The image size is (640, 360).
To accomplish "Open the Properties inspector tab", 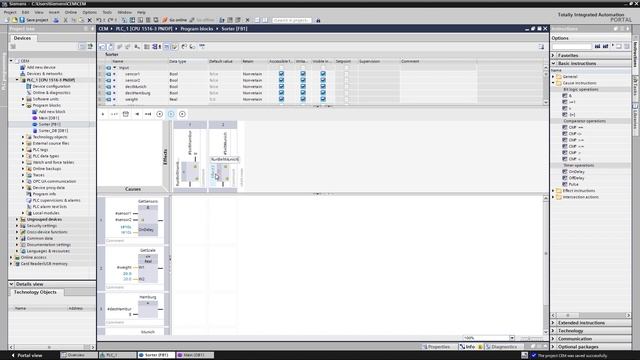I will 437,347.
